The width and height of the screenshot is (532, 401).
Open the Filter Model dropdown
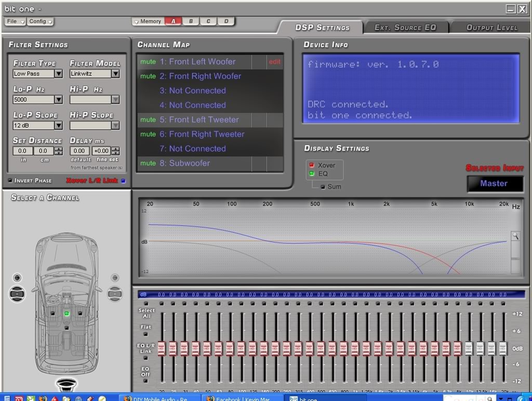click(x=115, y=74)
